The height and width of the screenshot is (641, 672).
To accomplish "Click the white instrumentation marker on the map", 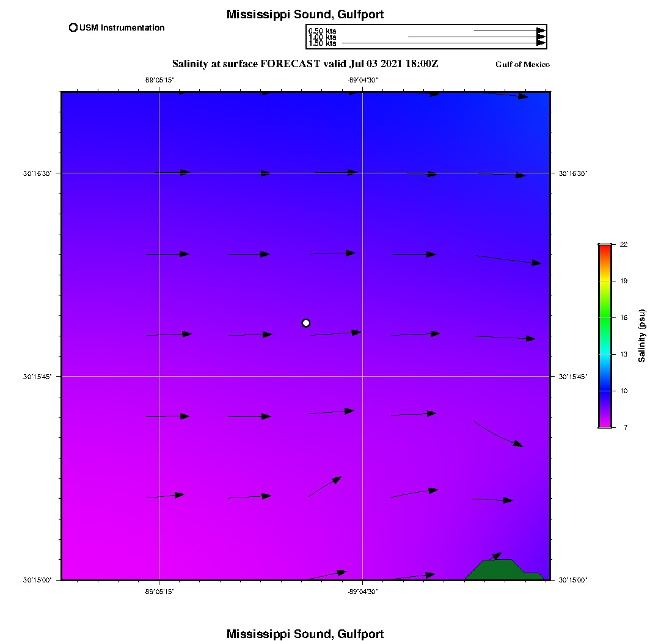I will tap(306, 323).
